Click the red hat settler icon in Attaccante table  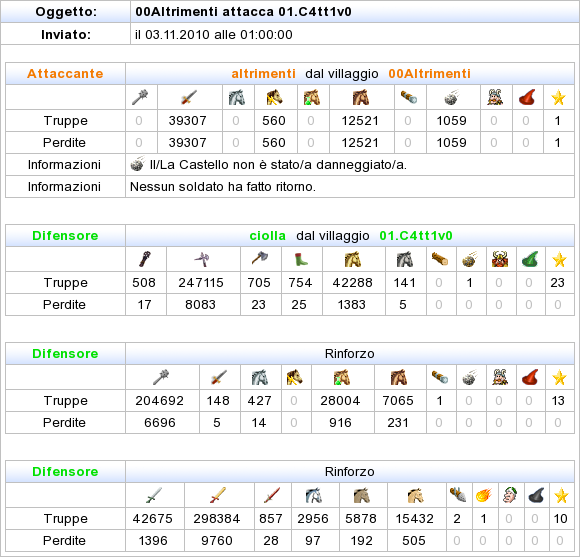coord(527,97)
